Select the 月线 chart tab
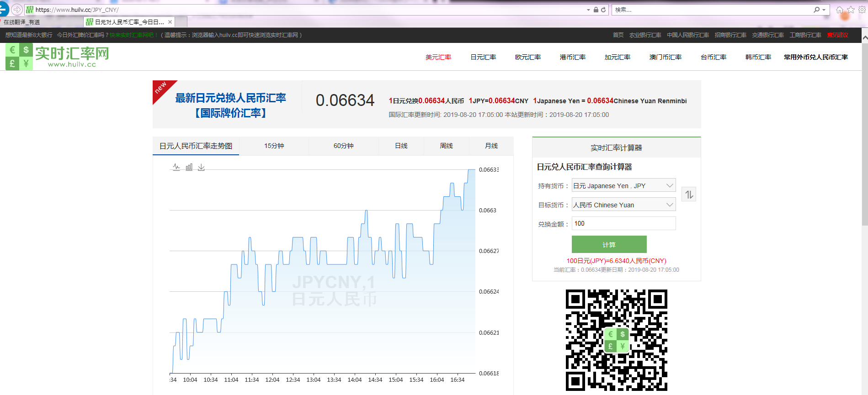868x395 pixels. (x=491, y=146)
